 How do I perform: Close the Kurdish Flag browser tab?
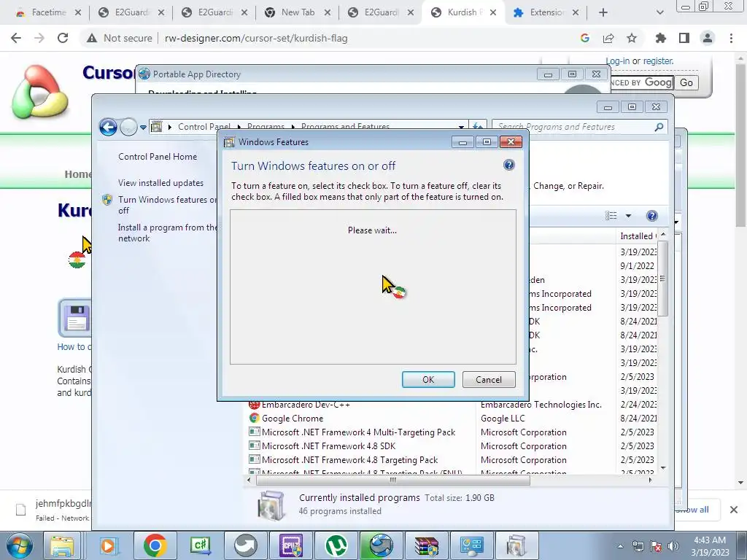(493, 13)
